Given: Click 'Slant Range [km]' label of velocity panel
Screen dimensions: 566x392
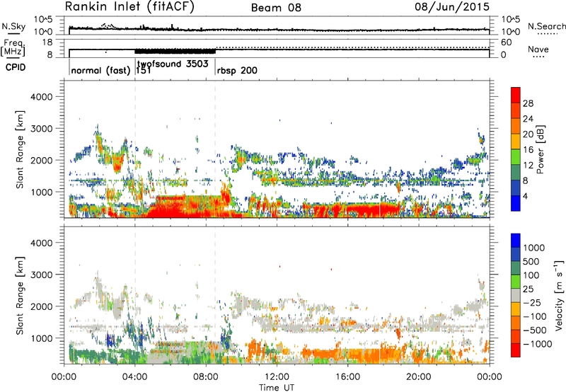Looking at the screenshot, I should (21, 296).
